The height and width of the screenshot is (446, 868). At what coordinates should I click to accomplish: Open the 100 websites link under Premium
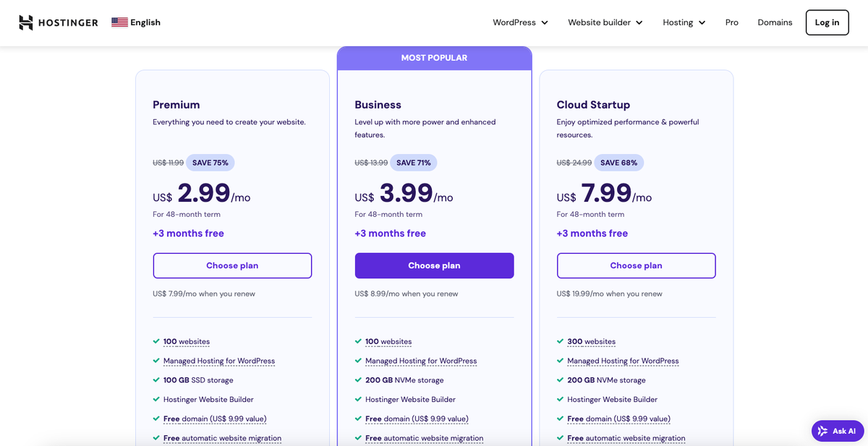coord(186,341)
